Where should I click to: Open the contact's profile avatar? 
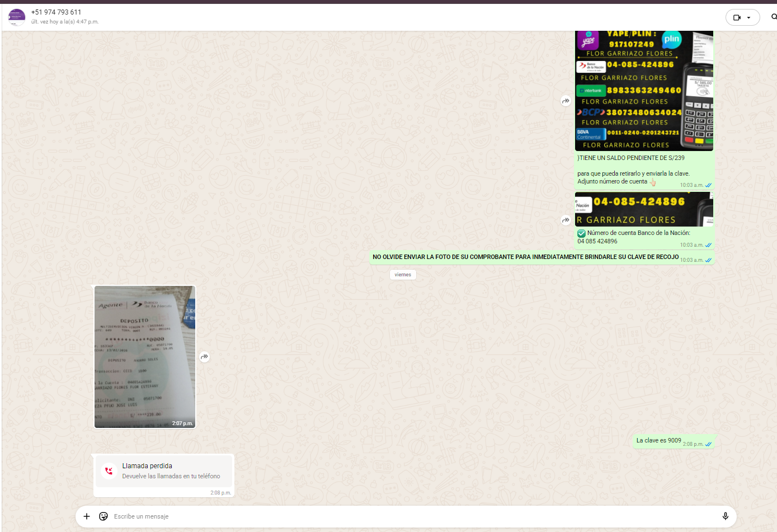pyautogui.click(x=17, y=17)
